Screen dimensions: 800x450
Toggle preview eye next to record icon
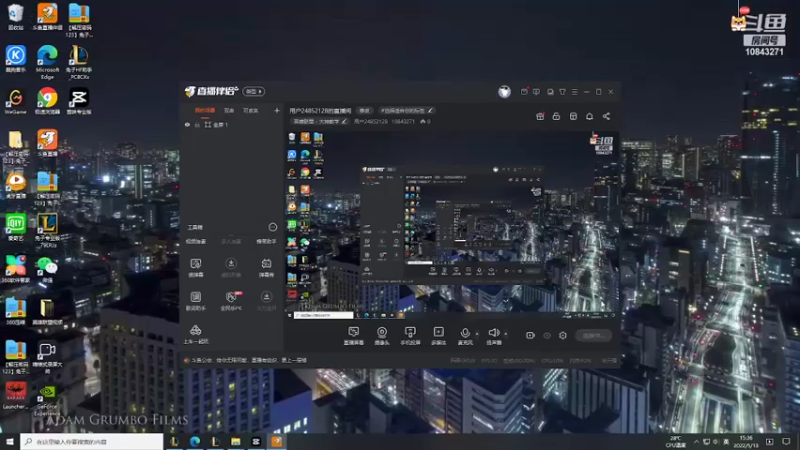coord(547,335)
